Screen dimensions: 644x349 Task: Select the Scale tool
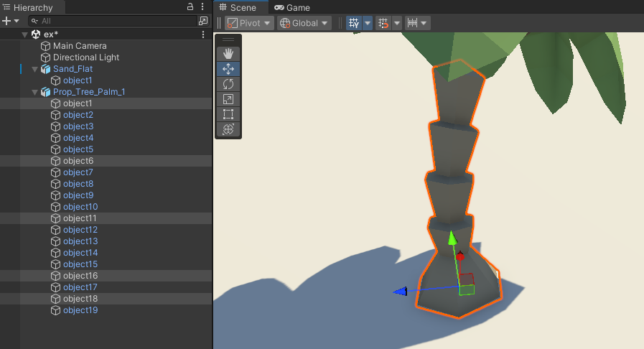click(229, 99)
